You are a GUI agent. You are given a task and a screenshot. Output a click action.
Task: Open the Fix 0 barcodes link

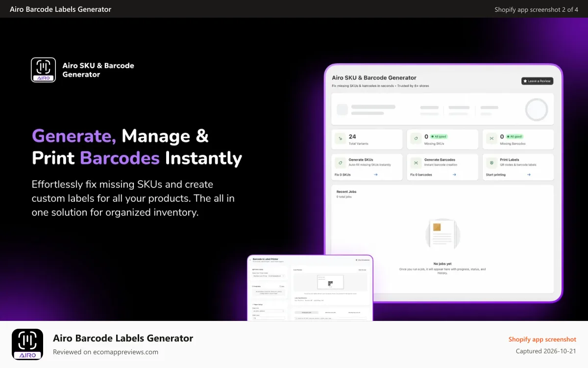421,175
